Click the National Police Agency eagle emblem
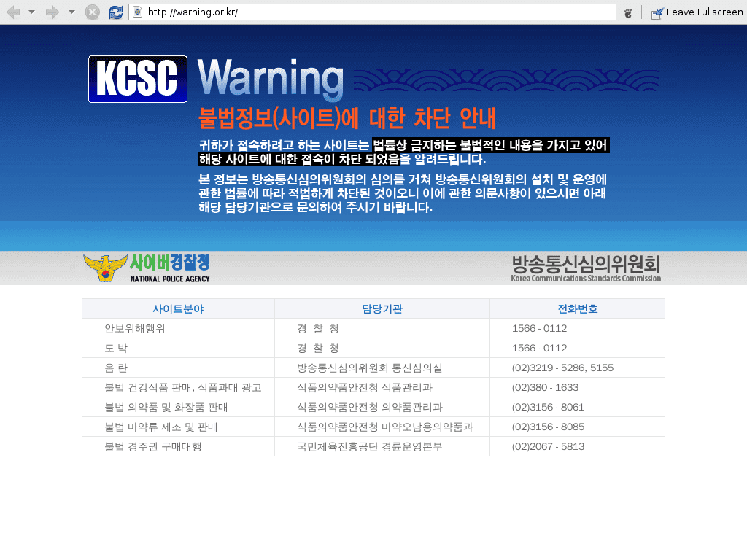 (x=105, y=268)
